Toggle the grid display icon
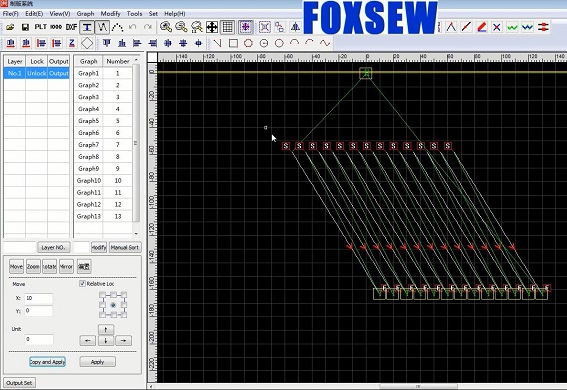 click(227, 27)
